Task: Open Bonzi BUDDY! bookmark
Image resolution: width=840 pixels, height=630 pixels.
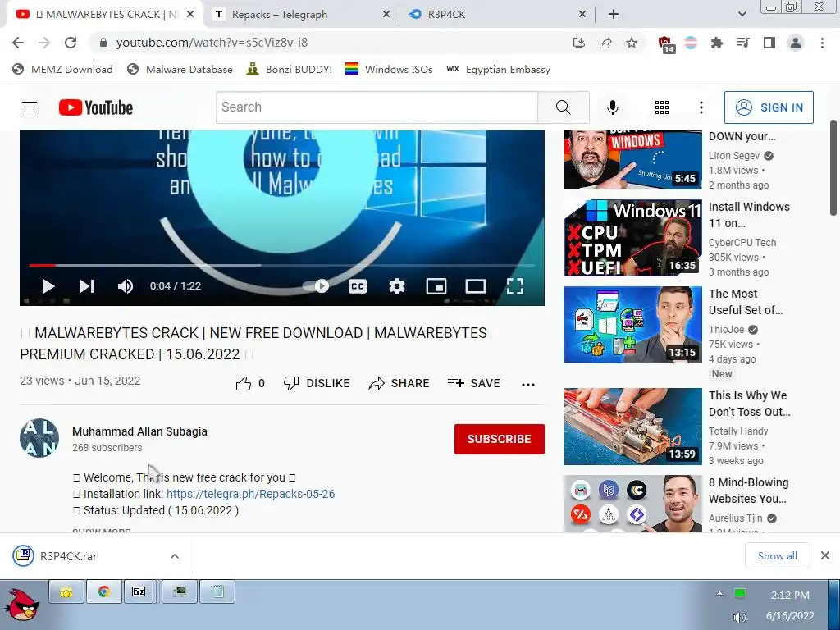Action: pyautogui.click(x=290, y=70)
